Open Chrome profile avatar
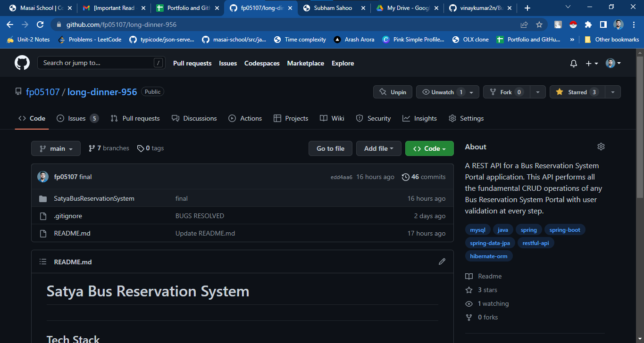The height and width of the screenshot is (343, 644). click(619, 24)
